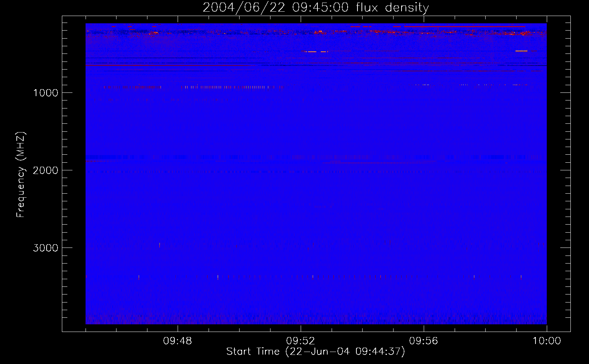589x364 pixels.
Task: Click the "Frequency (MHZ)" axis label
Action: [21, 175]
